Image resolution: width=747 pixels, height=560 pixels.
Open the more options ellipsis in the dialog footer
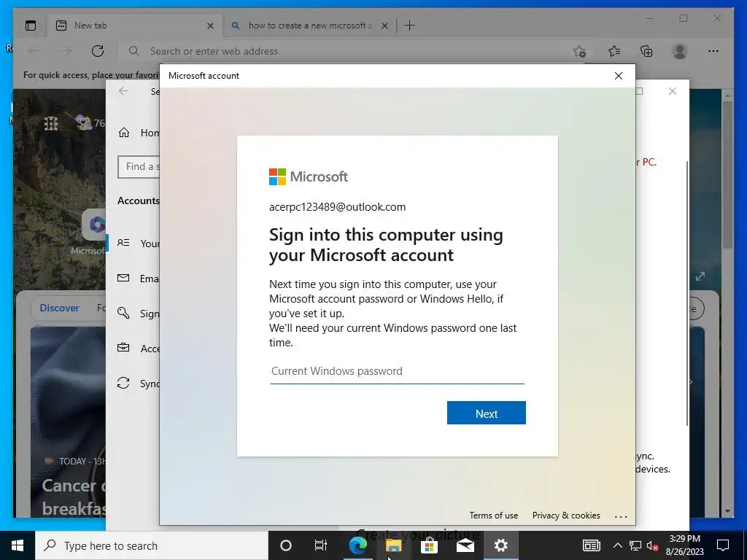point(621,516)
